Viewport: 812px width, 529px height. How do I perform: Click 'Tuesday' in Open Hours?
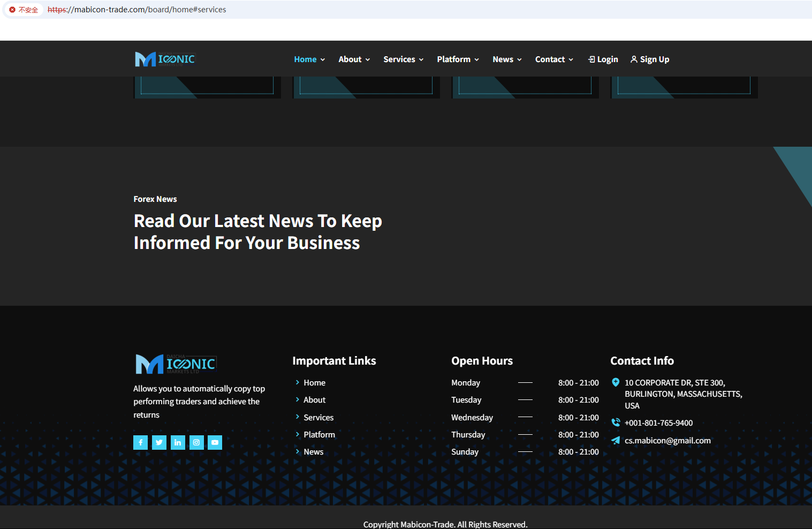coord(466,400)
